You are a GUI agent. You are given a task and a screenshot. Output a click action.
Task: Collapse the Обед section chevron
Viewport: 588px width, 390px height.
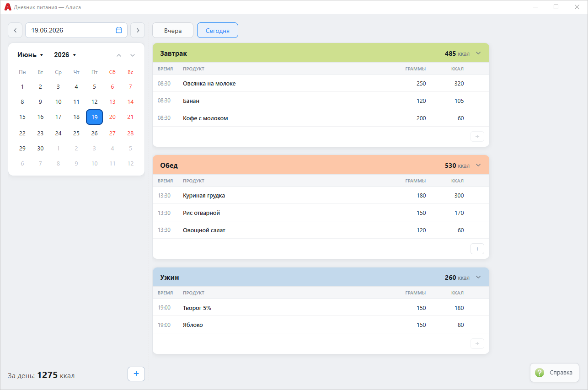478,165
